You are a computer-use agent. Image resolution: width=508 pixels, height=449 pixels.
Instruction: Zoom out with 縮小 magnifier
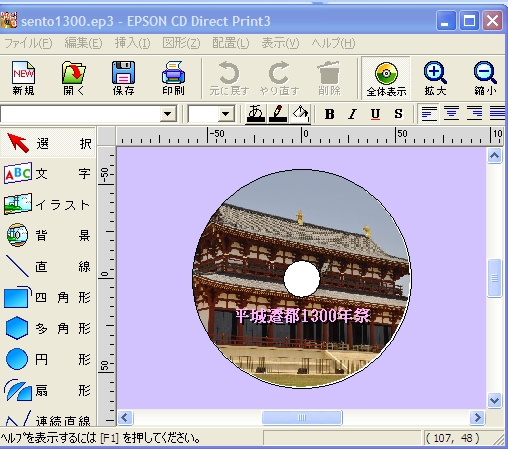coord(485,78)
